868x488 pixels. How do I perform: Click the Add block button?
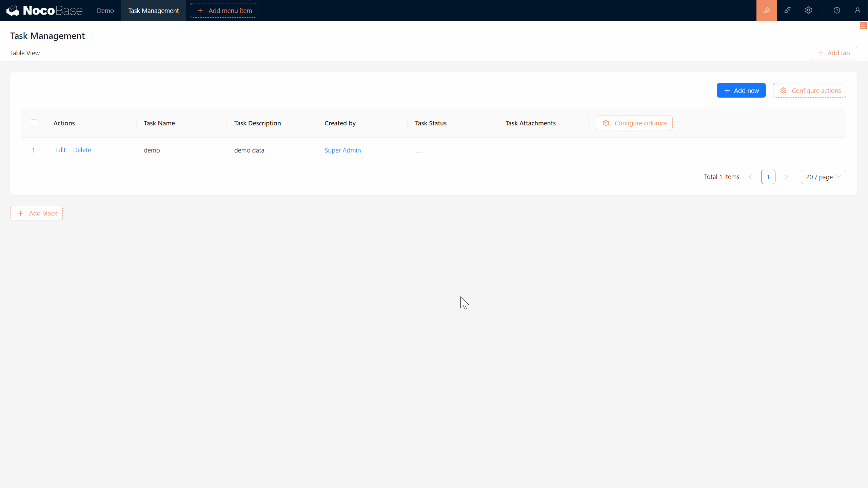click(37, 213)
